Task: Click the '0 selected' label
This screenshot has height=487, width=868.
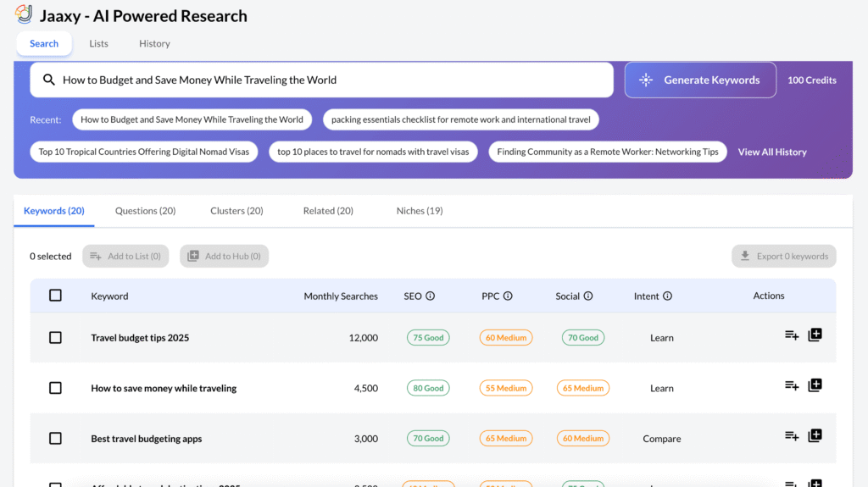Action: click(50, 257)
